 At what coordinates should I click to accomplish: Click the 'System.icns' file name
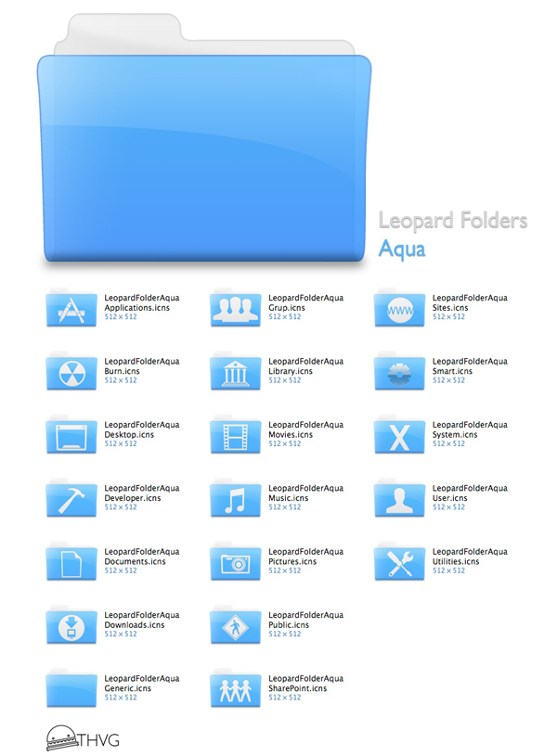[x=455, y=434]
